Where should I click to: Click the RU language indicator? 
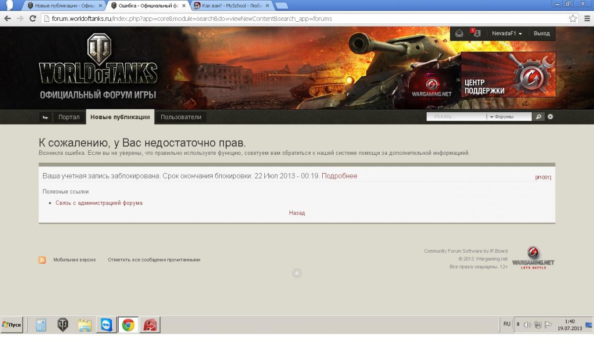click(x=507, y=324)
